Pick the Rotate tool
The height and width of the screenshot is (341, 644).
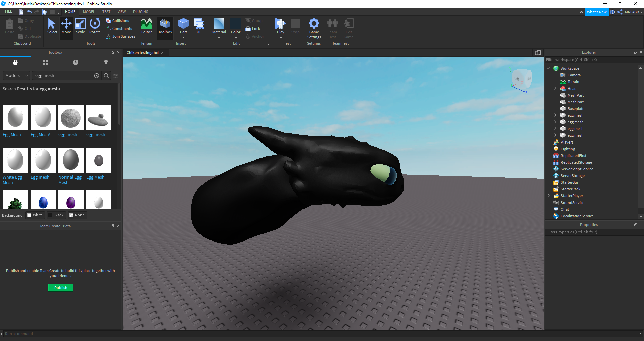pos(95,26)
